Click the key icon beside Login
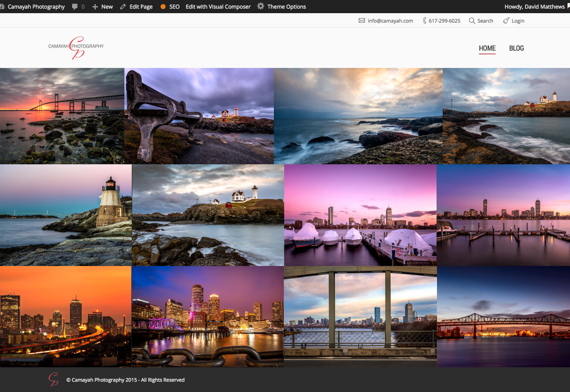The height and width of the screenshot is (392, 570). tap(506, 21)
